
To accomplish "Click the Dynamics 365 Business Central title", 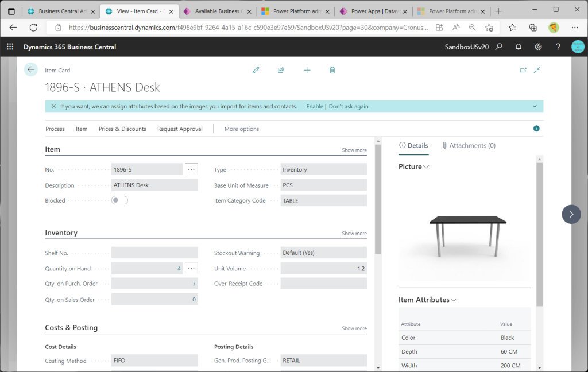I will [69, 47].
